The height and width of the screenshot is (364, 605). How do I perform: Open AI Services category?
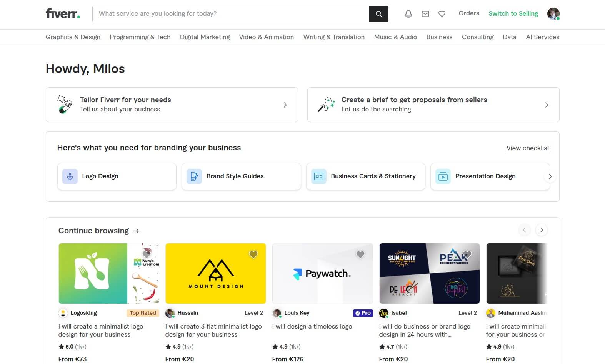(543, 37)
